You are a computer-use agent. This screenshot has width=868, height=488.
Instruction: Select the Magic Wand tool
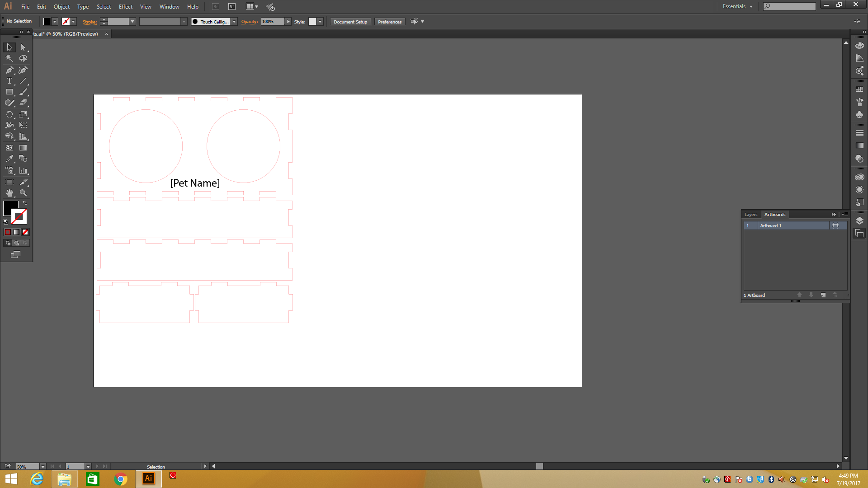[9, 59]
